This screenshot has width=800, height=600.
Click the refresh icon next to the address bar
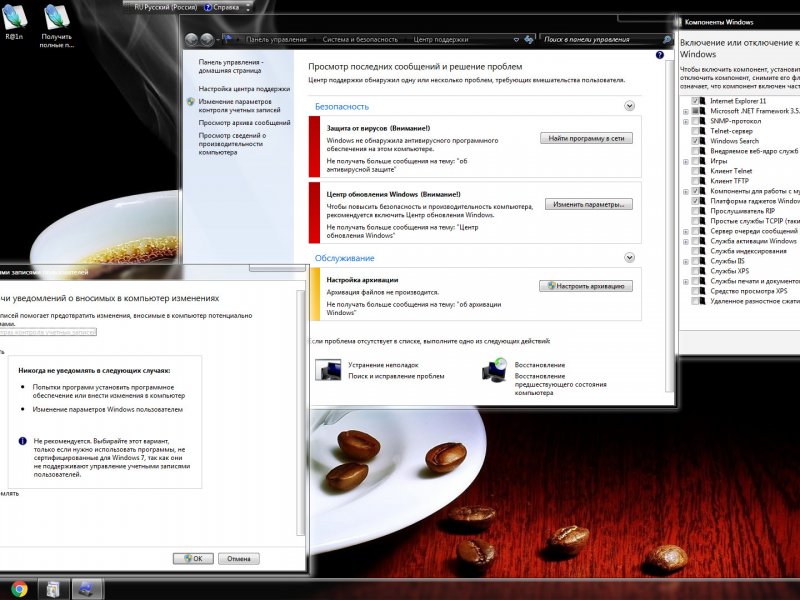pyautogui.click(x=529, y=39)
